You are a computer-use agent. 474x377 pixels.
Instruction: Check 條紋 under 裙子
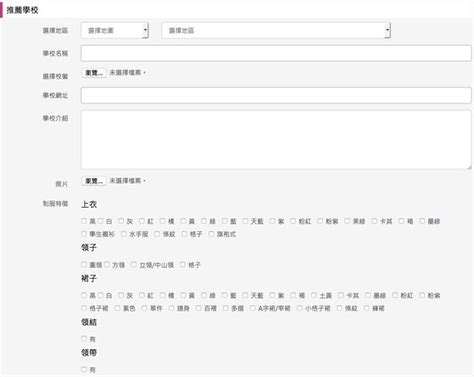(340, 308)
